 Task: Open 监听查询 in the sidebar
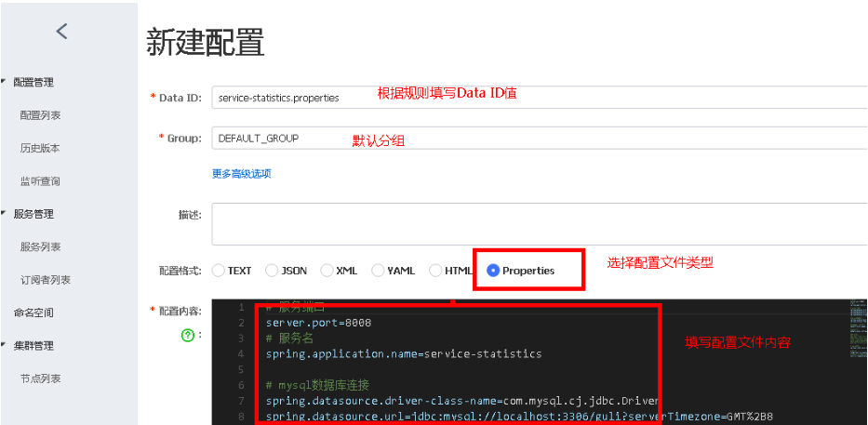40,181
